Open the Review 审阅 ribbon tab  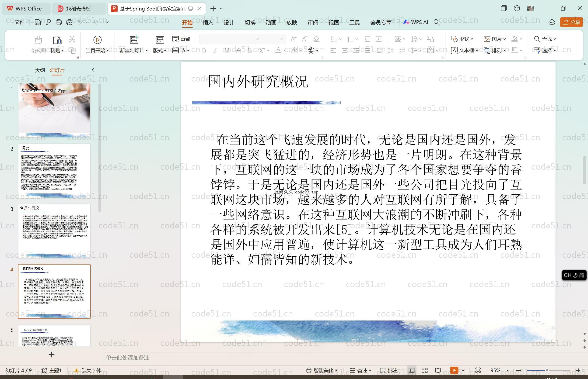(313, 23)
